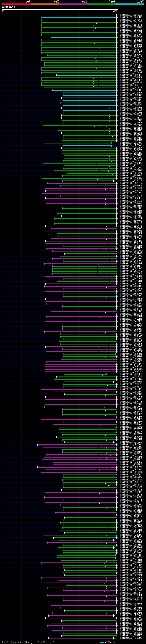Select the label UniRef100_B9N0D7
146x644 pixels.
[131, 98]
